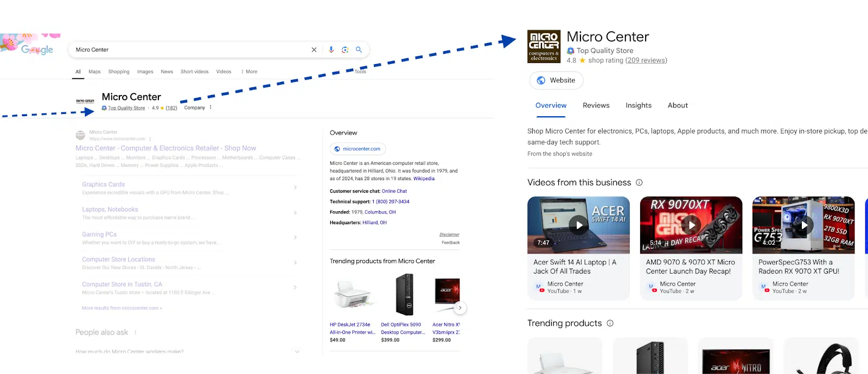Open the three-dot menu beside Company
Screen dimensions: 868x374
[x=210, y=107]
